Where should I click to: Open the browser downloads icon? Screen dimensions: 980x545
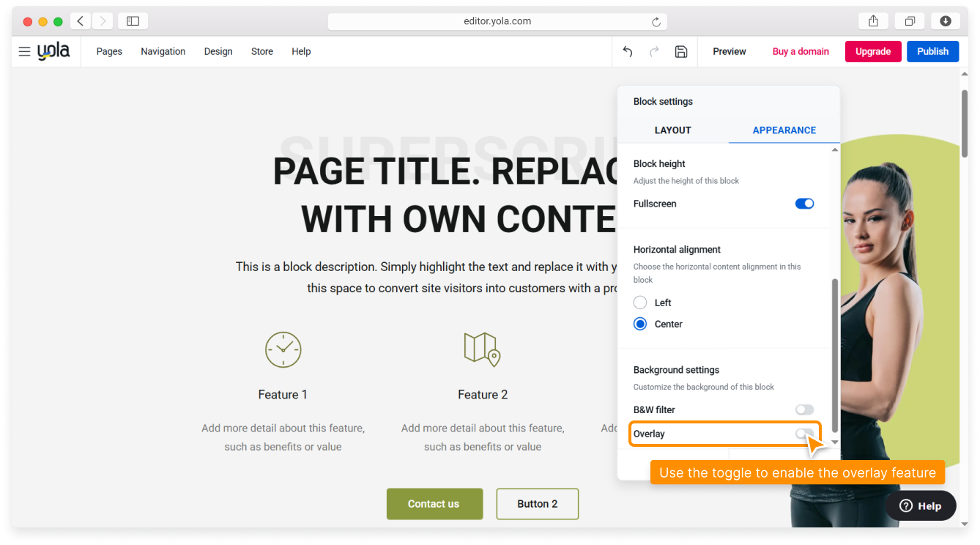point(946,21)
